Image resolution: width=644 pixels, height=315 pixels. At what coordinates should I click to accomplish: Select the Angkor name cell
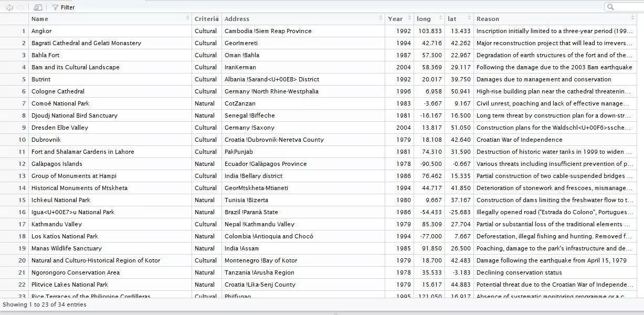click(42, 31)
